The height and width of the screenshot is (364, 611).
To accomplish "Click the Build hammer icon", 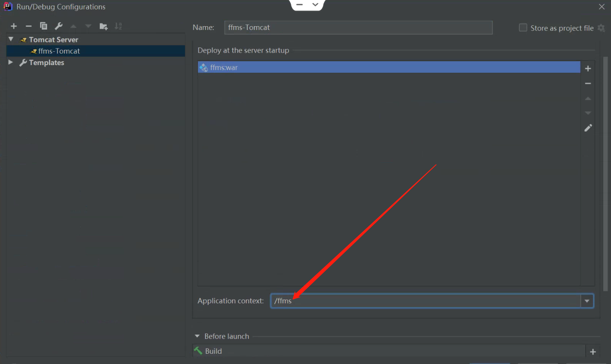I will coord(198,351).
